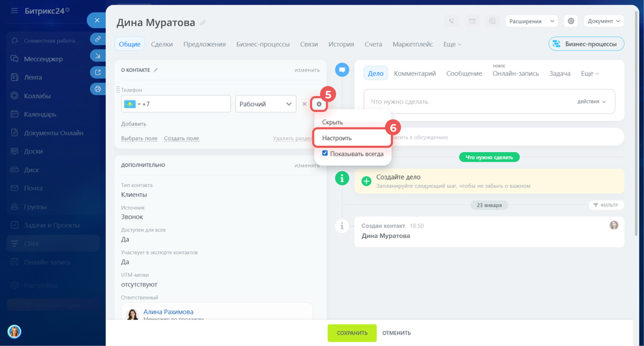Expand the Расширения dropdown
644x346 pixels.
pyautogui.click(x=552, y=21)
